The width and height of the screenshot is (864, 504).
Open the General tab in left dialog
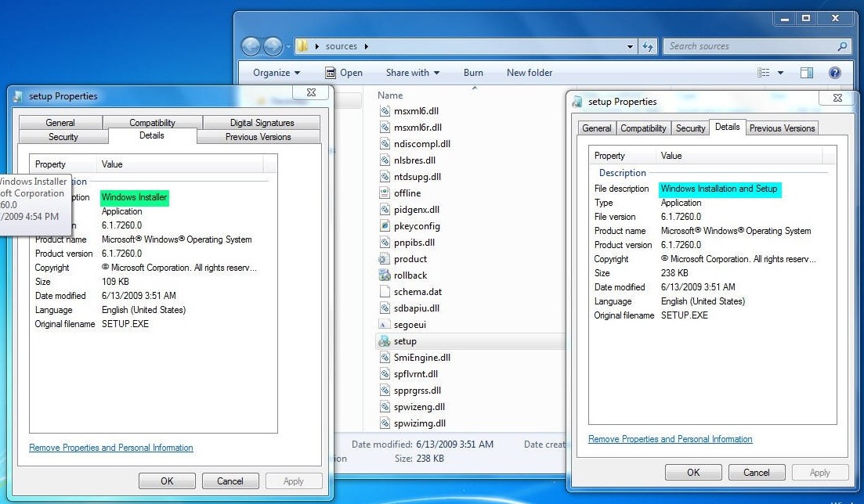point(60,122)
